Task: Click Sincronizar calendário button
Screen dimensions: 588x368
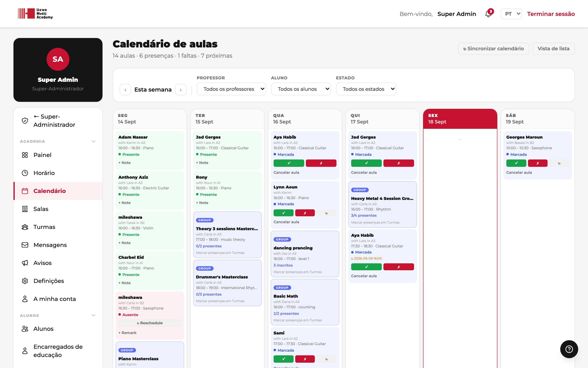Action: tap(493, 49)
